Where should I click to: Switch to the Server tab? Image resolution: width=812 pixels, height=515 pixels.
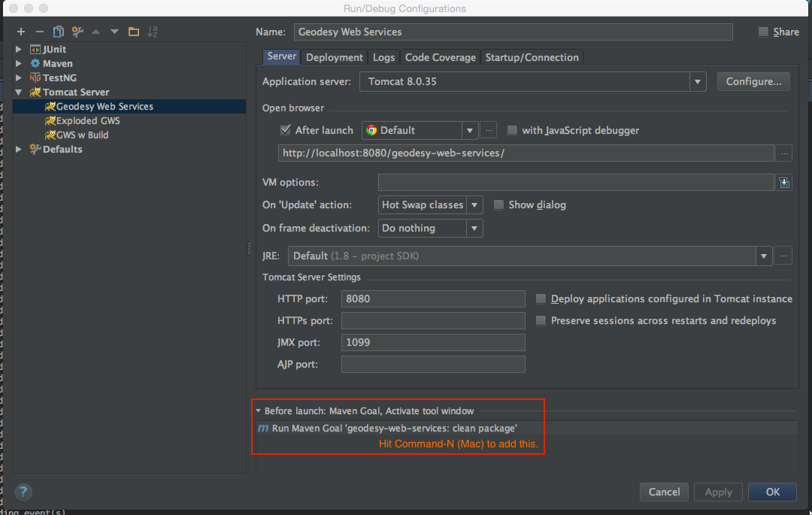click(x=281, y=56)
